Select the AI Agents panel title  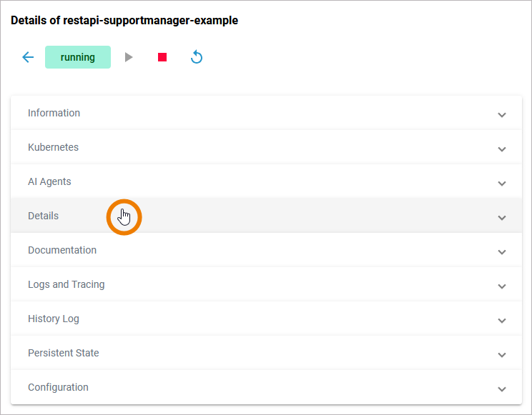click(x=49, y=181)
